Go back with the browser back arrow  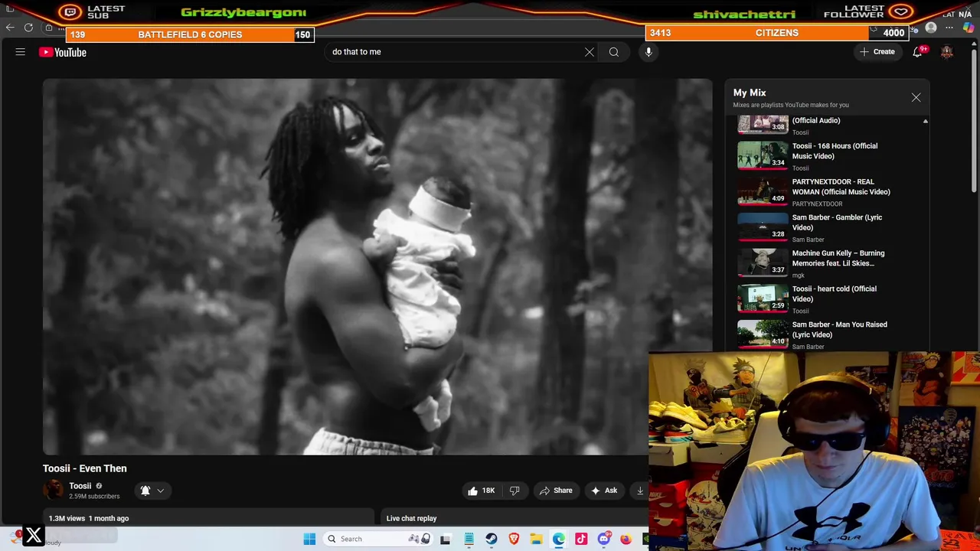[10, 28]
